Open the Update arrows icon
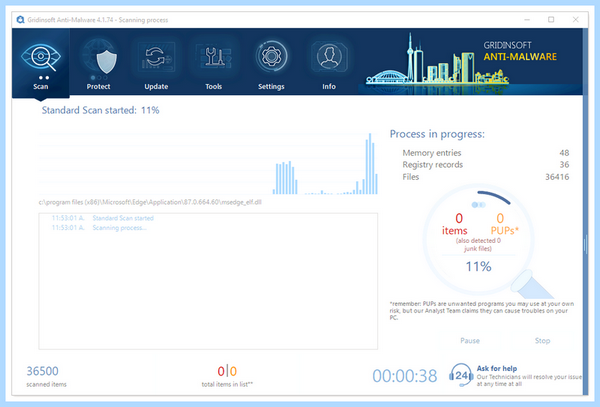This screenshot has height=407, width=600. pos(156,57)
